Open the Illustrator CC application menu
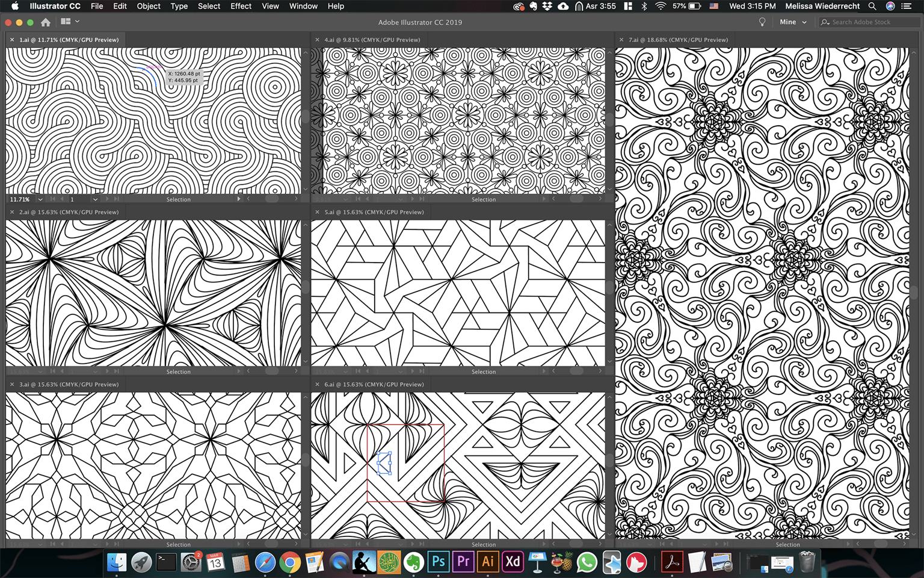The image size is (924, 578). click(55, 6)
